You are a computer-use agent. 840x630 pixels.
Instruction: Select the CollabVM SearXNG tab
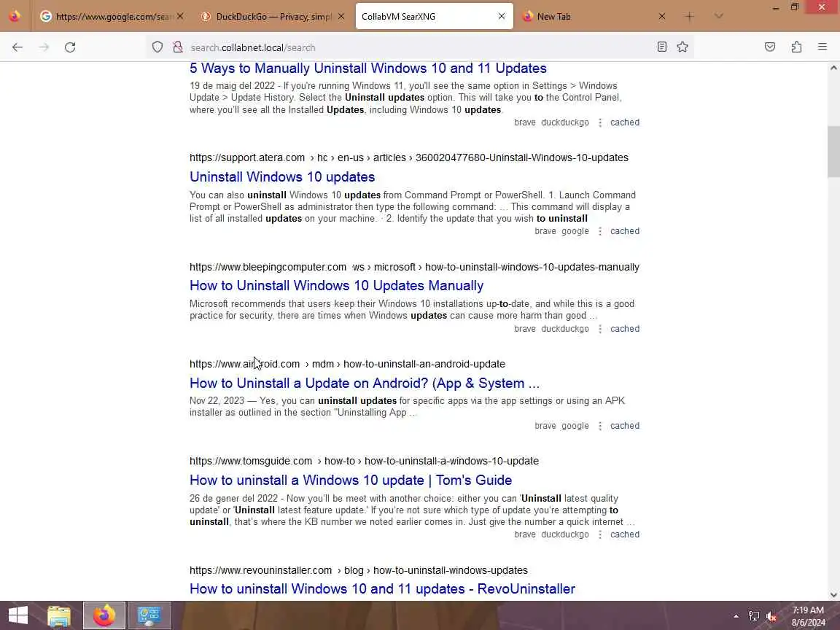[x=434, y=17]
